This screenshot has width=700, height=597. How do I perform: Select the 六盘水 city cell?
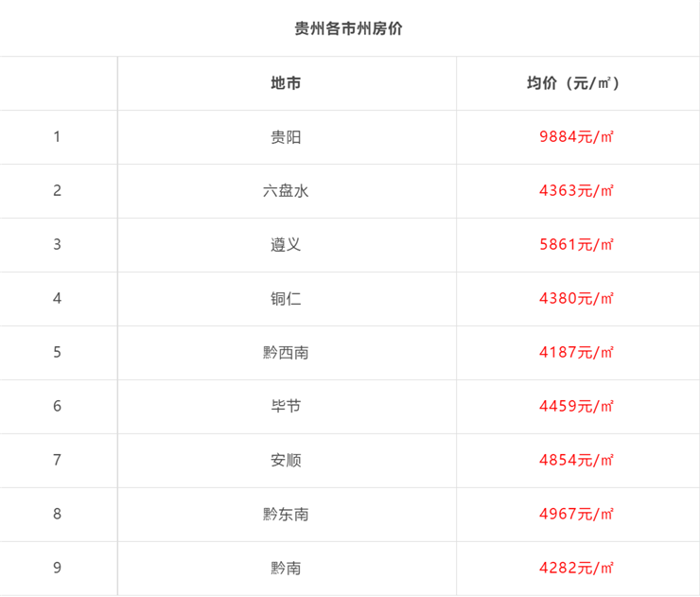pos(286,191)
